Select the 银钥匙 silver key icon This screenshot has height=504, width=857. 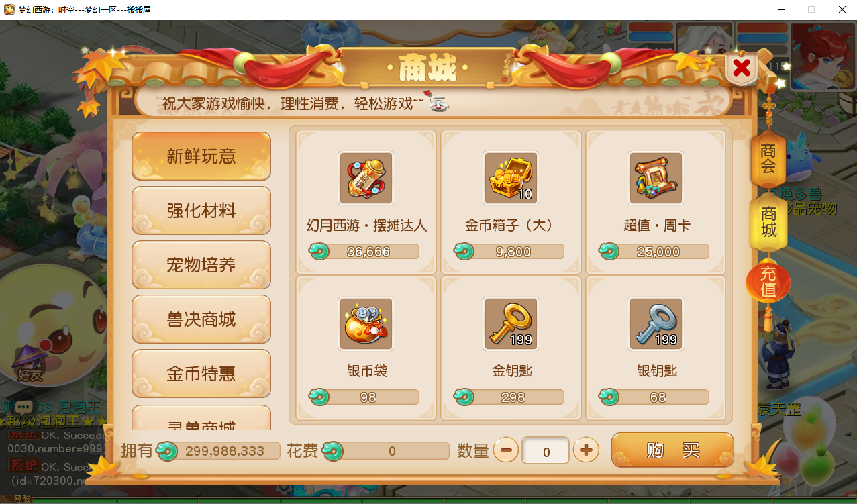click(x=656, y=323)
